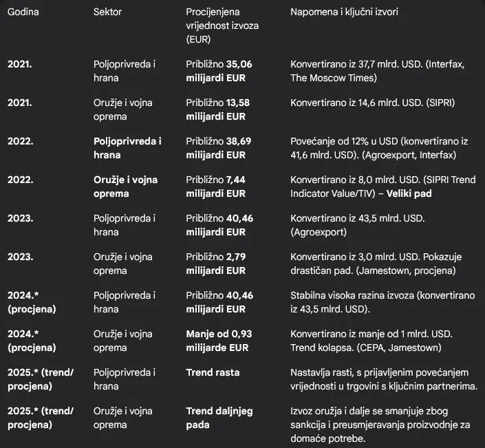Select the "Približno 38,69 milijardi EUR" cell
The image size is (485, 448).
[x=219, y=148]
